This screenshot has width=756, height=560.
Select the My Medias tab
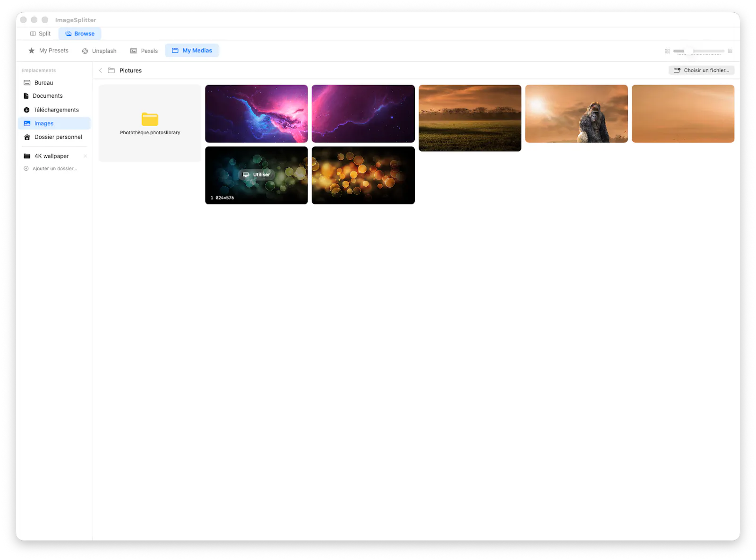click(x=192, y=51)
